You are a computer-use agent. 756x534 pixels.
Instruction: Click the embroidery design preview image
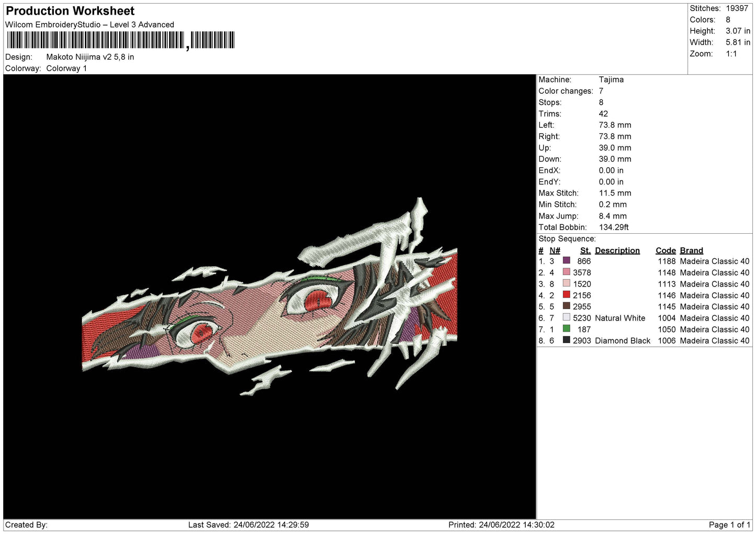[270, 297]
